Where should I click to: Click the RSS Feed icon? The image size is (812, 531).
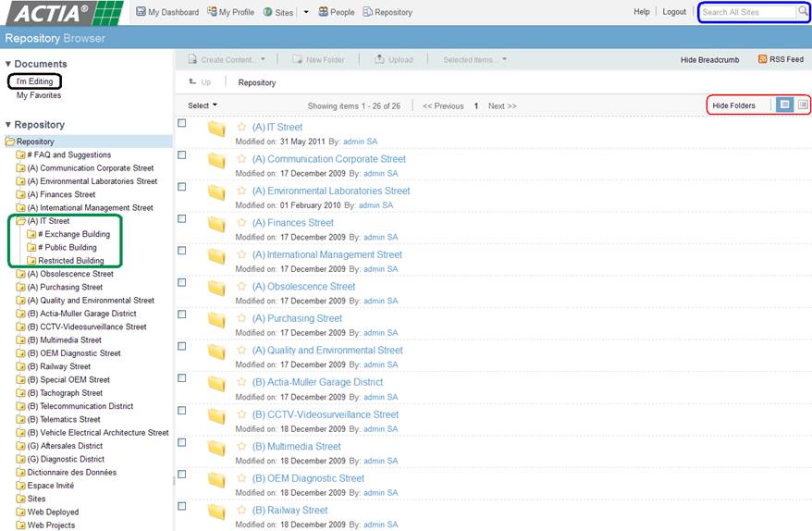coord(762,59)
